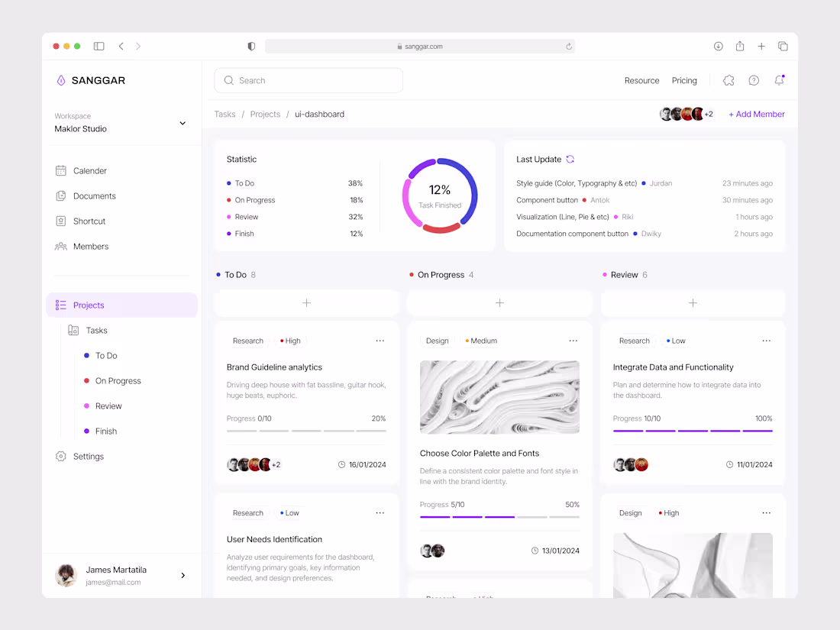Open the Pricing link

tap(684, 80)
